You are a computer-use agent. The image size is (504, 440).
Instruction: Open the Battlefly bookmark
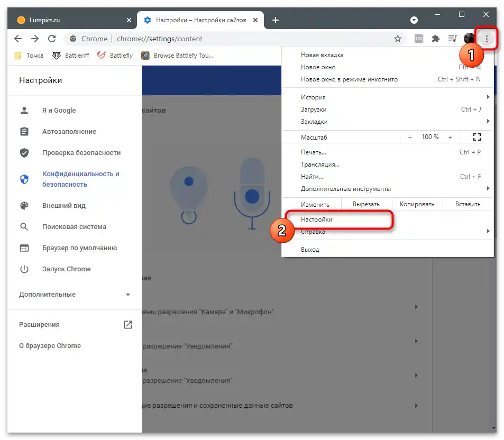(115, 56)
